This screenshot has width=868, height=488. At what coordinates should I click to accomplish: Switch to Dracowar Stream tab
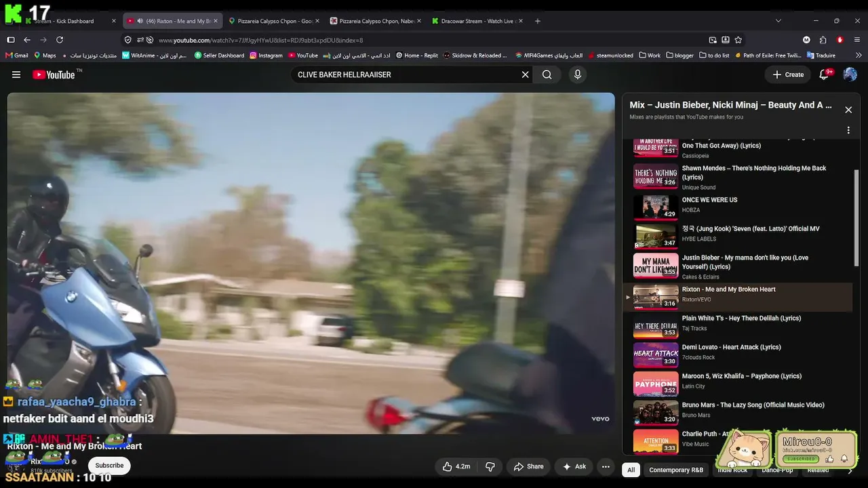click(478, 21)
